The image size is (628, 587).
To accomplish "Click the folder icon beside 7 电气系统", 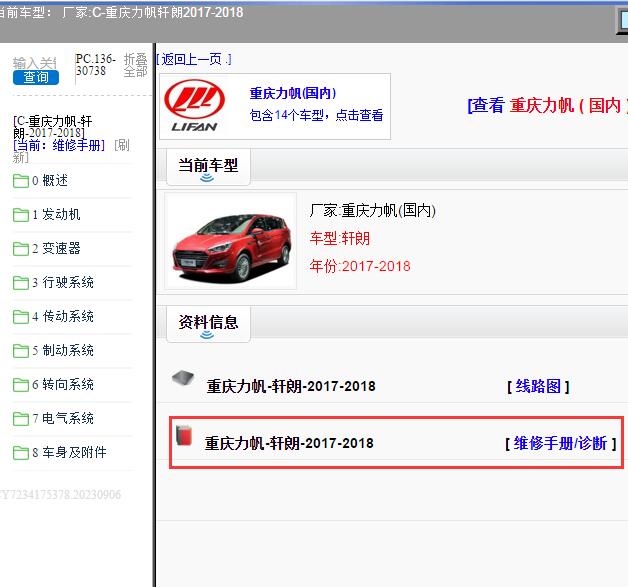I will (21, 419).
